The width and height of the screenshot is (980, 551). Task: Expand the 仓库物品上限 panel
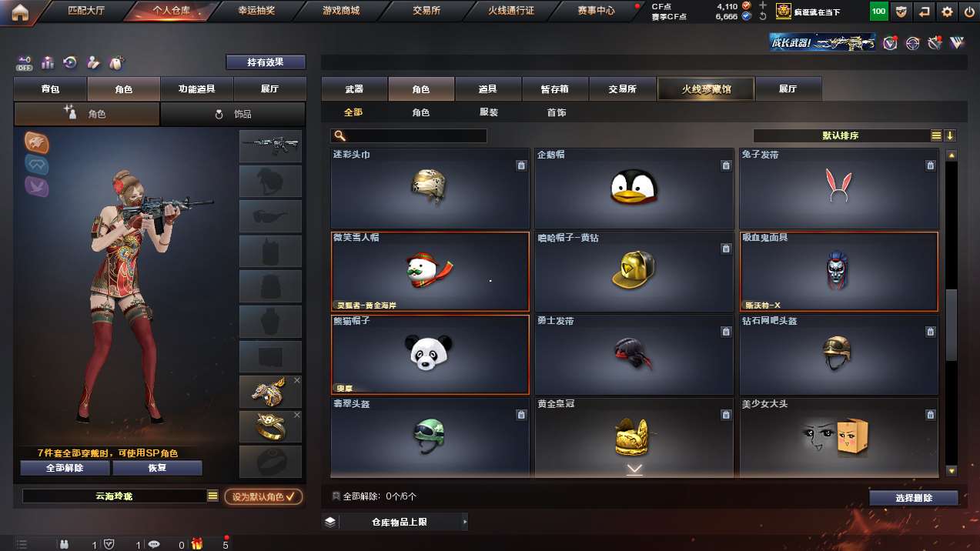point(395,522)
